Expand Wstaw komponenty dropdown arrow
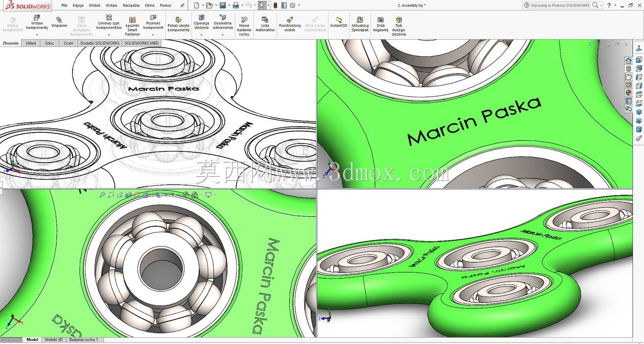644x344 pixels. pyautogui.click(x=37, y=35)
